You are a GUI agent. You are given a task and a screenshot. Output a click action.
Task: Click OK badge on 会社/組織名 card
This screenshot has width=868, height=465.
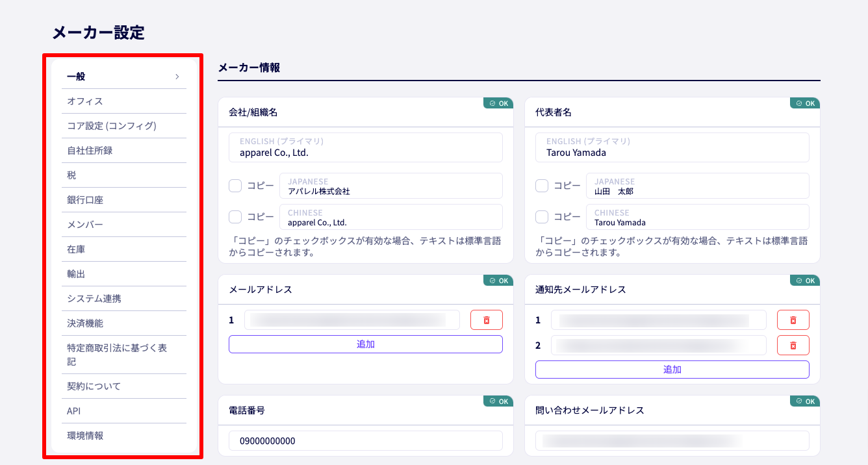click(x=498, y=103)
